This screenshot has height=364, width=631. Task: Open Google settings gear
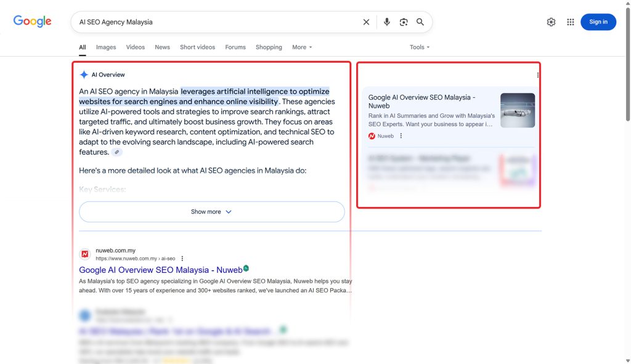click(551, 22)
